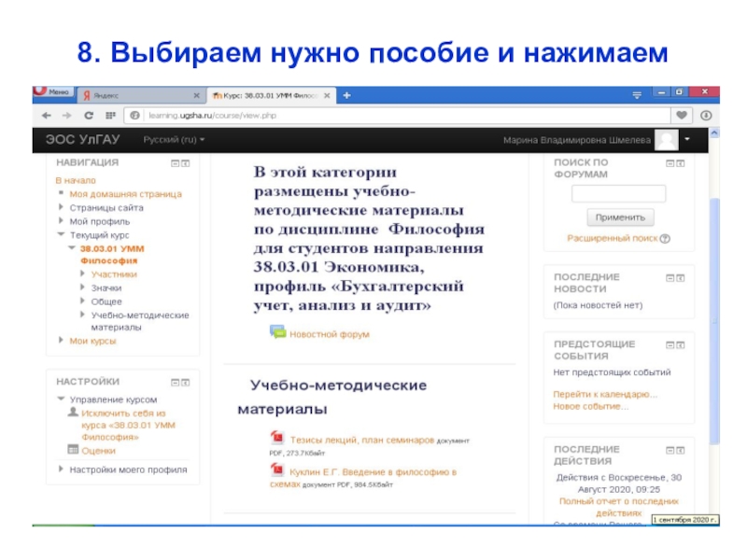Screen dimensions: 747x560
Task: Hide the Настройки block using minus icon
Action: point(174,382)
